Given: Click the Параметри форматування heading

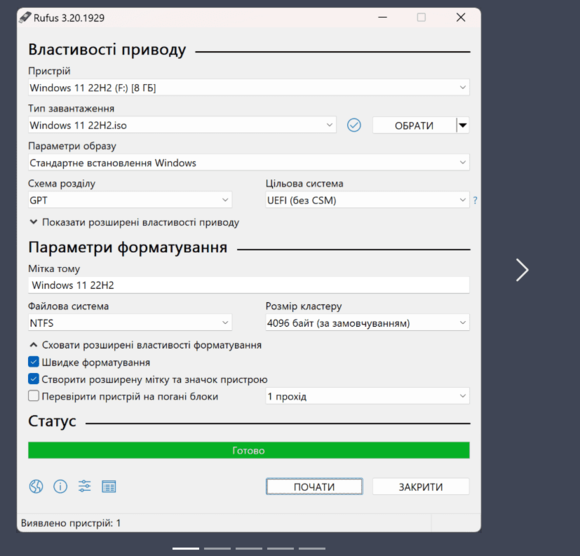Looking at the screenshot, I should click(x=128, y=247).
